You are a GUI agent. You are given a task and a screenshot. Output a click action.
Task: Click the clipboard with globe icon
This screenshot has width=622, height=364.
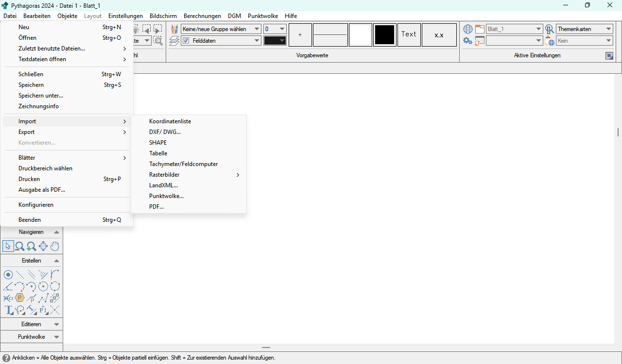click(x=550, y=41)
